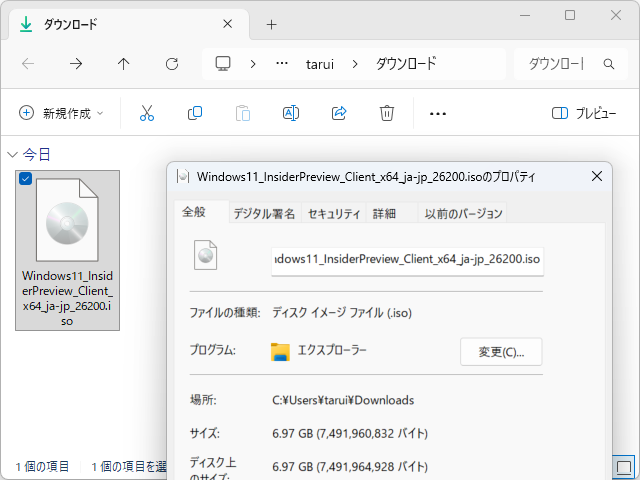Image resolution: width=640 pixels, height=480 pixels.
Task: Click the paste clipboard icon
Action: 243,113
